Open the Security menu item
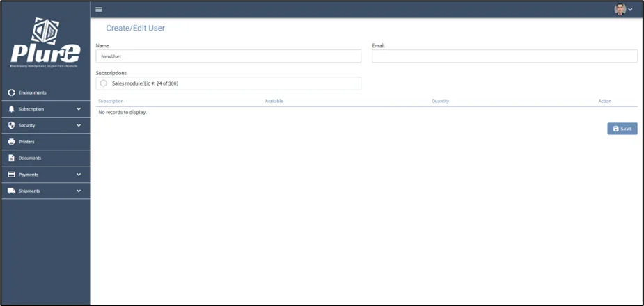The image size is (644, 306). click(x=45, y=125)
